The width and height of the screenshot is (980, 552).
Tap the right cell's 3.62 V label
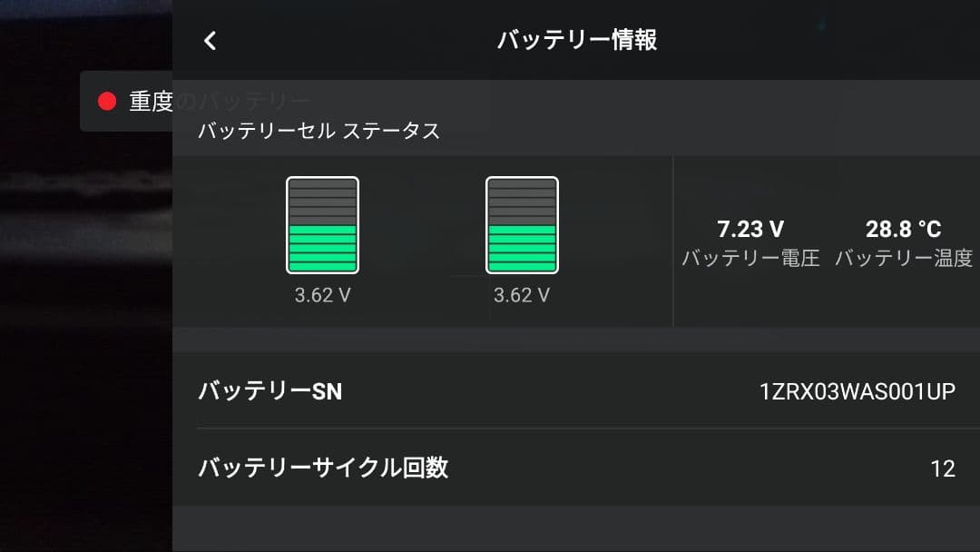tap(522, 294)
